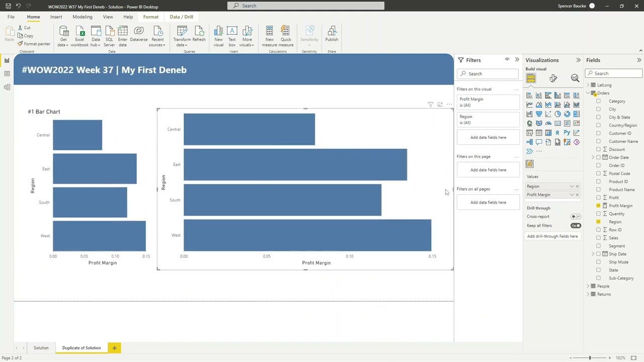Click the Fields search box
Image resolution: width=644 pixels, height=362 pixels.
pos(614,73)
